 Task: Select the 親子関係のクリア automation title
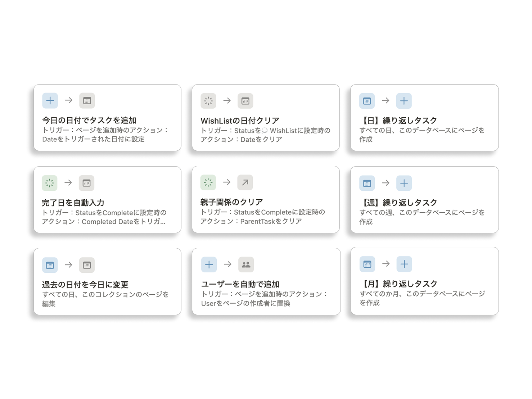(x=232, y=202)
